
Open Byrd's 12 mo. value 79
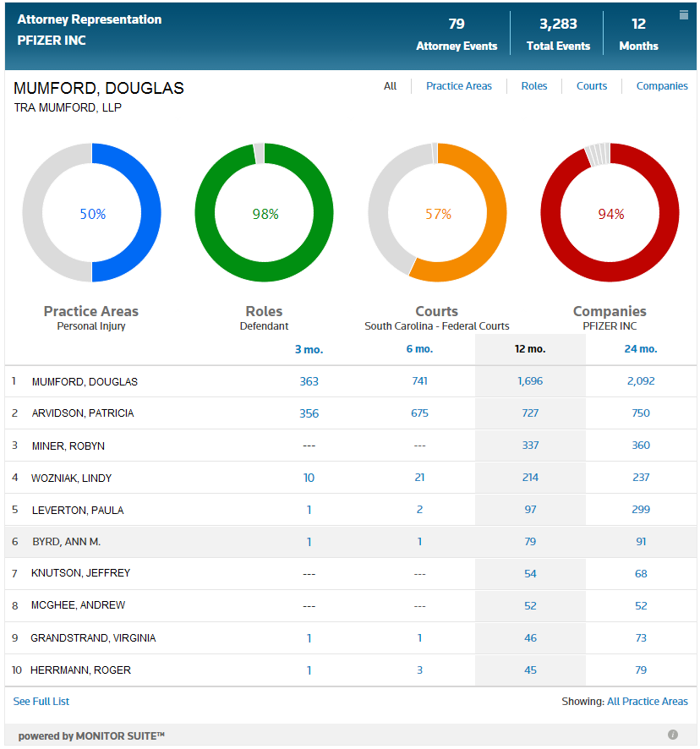[530, 541]
